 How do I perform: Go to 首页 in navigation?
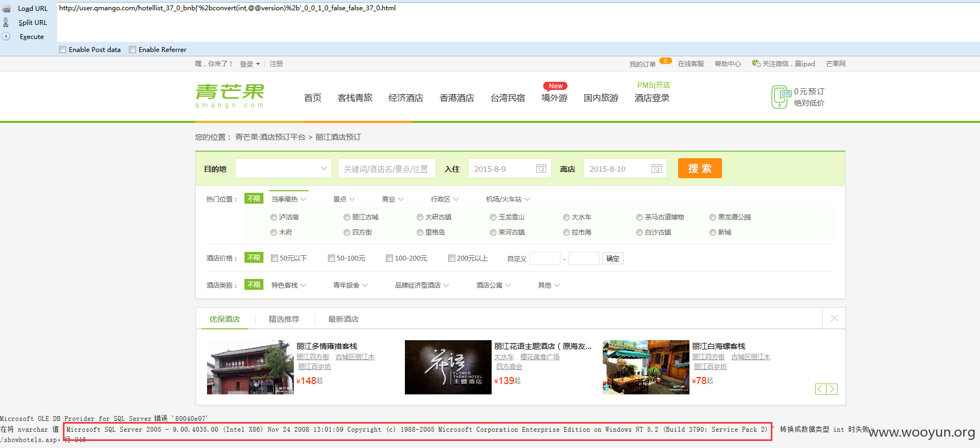pyautogui.click(x=313, y=98)
